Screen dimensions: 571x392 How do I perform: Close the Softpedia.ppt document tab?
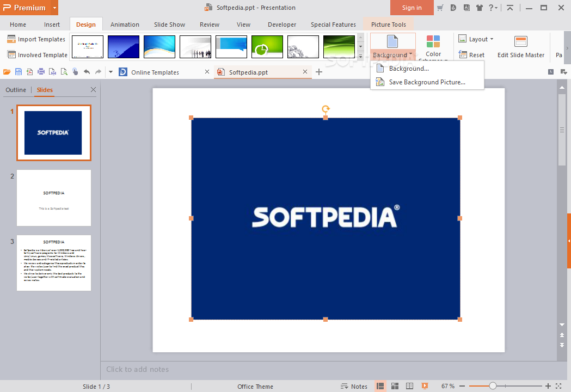pos(305,72)
